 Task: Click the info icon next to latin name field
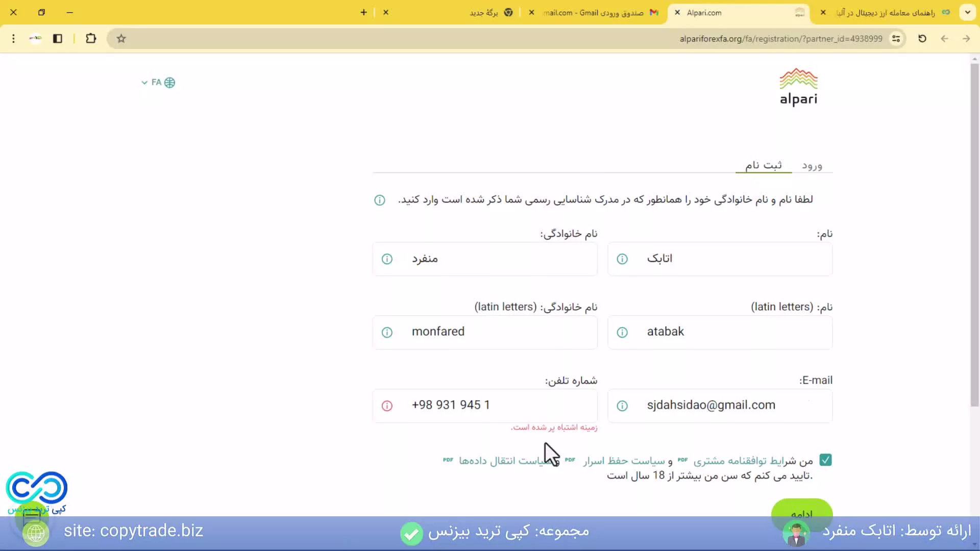pos(622,332)
